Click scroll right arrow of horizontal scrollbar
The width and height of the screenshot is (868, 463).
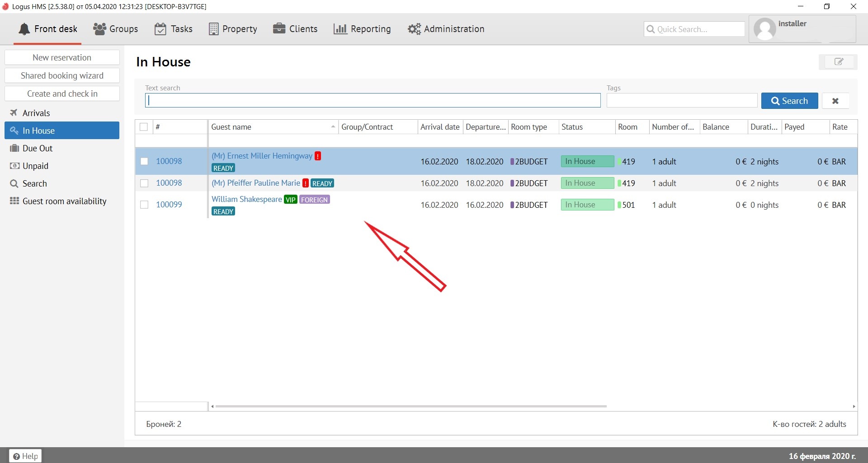pyautogui.click(x=854, y=407)
